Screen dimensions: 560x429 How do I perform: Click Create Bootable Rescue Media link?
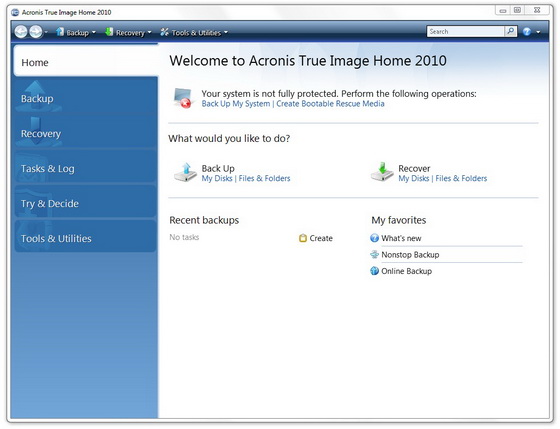[330, 104]
